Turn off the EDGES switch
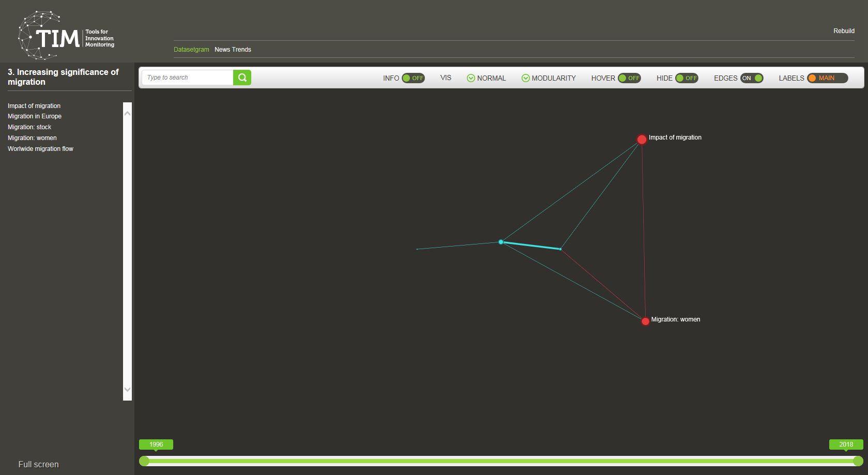The height and width of the screenshot is (475, 868). tap(752, 78)
